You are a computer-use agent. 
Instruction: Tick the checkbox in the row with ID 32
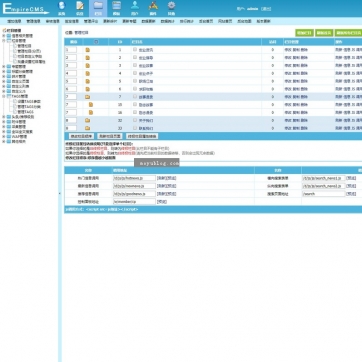[135, 120]
